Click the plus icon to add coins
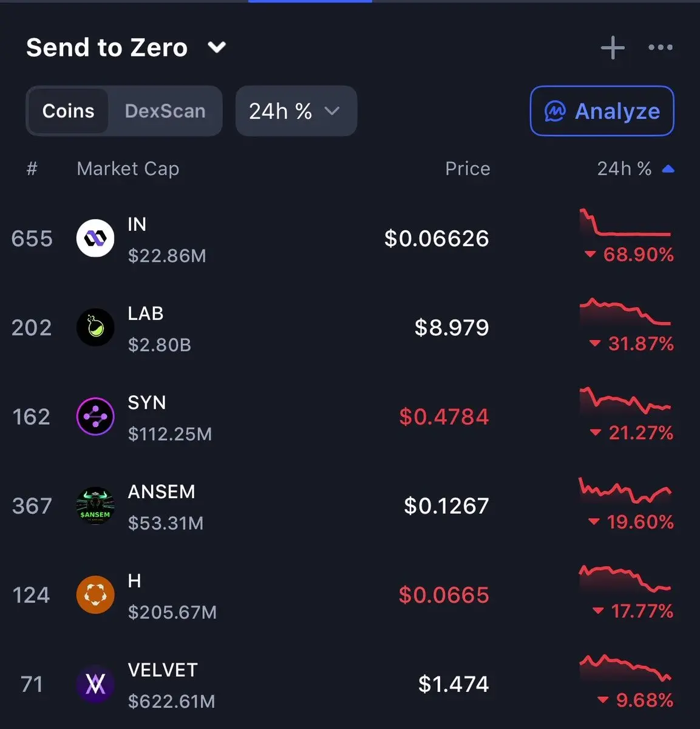Viewport: 700px width, 729px height. pyautogui.click(x=613, y=48)
